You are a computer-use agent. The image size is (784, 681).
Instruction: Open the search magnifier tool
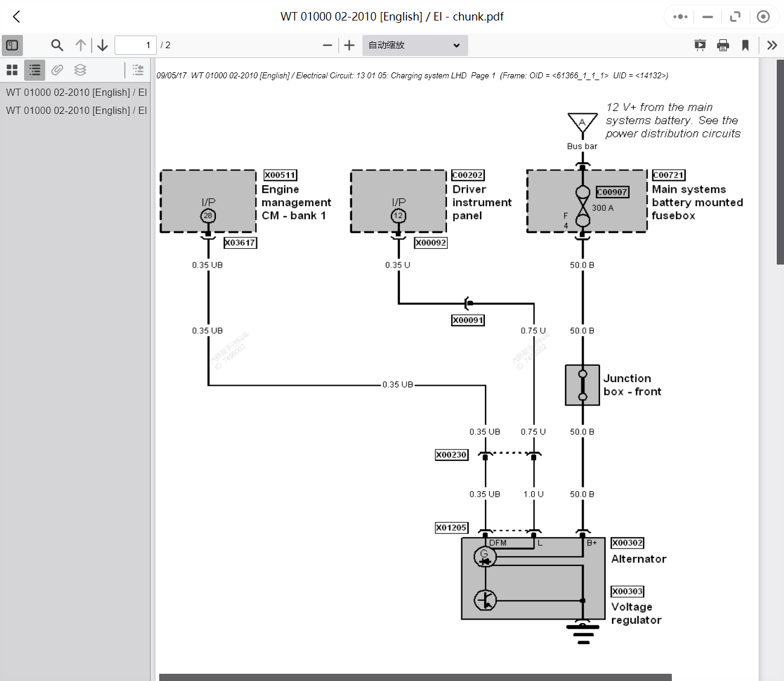tap(57, 45)
